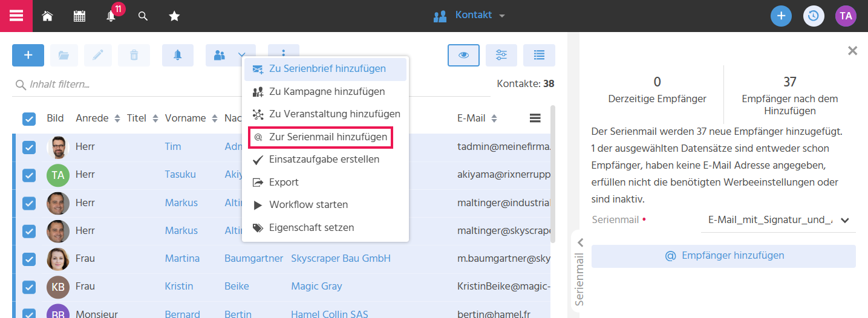Select Workflow starten
The height and width of the screenshot is (318, 868).
pos(325,205)
